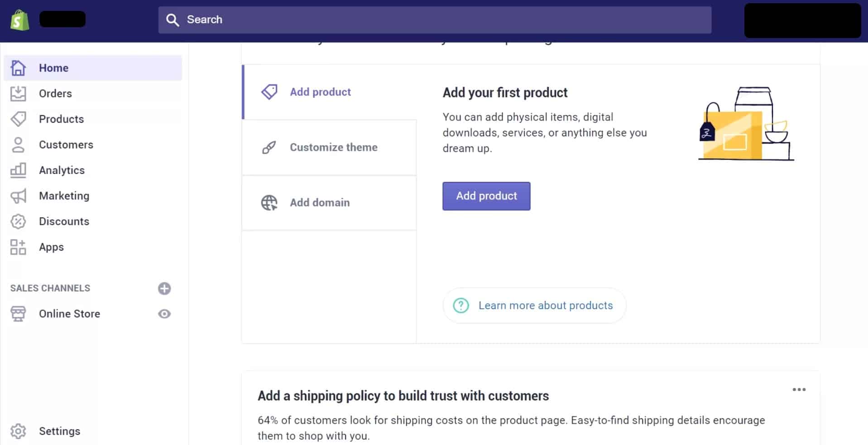Click the Discounts percent badge icon
Viewport: 868px width, 445px height.
coord(18,222)
